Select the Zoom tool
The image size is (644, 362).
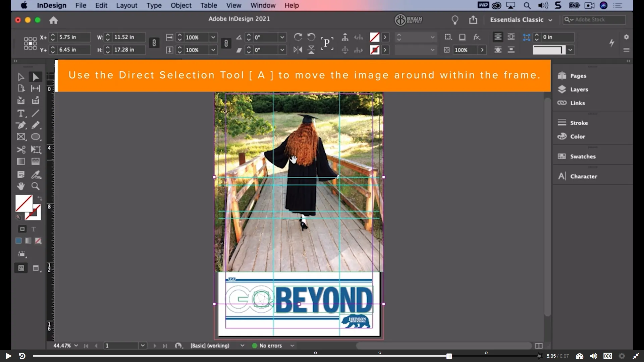[35, 186]
